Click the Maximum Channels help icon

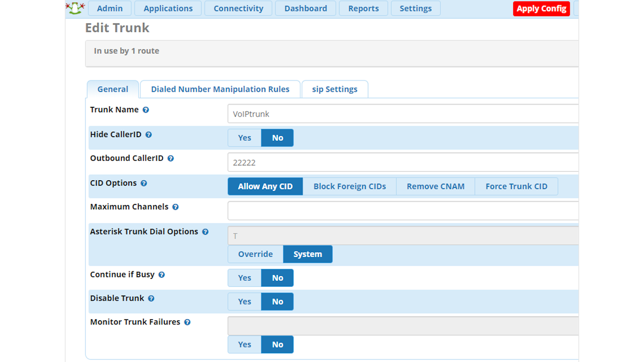[x=175, y=206]
